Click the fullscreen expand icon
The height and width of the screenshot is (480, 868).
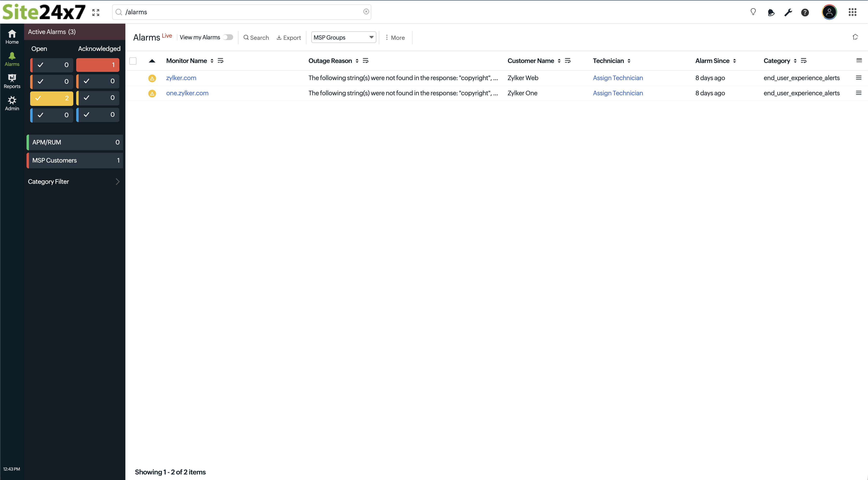(x=96, y=13)
